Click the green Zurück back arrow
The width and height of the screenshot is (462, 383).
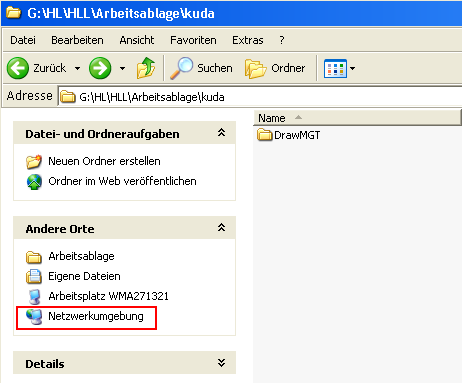click(18, 68)
